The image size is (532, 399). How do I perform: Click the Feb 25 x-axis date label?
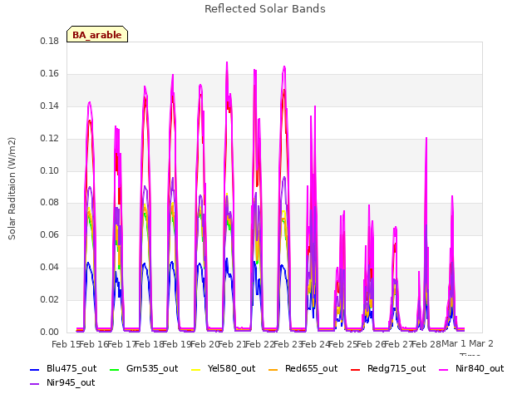pos(343,344)
